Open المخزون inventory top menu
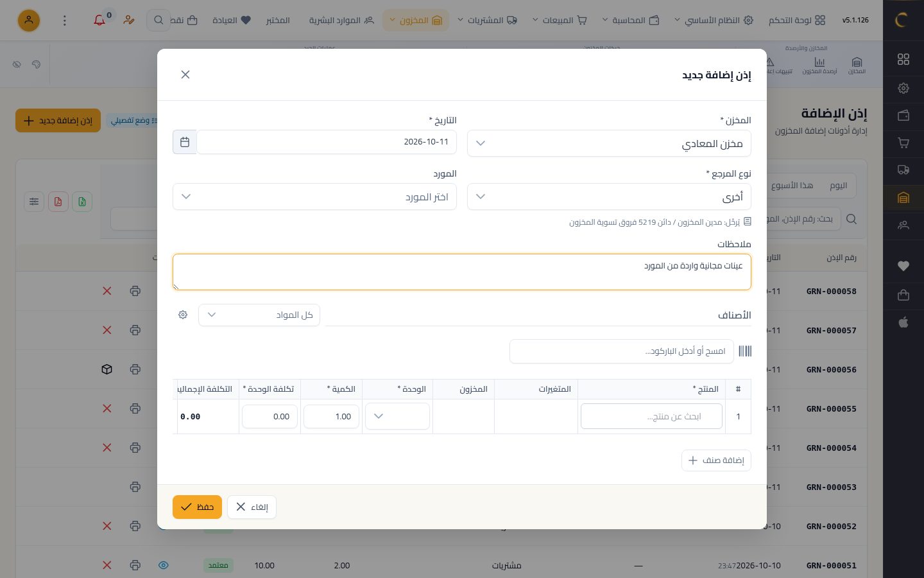Image resolution: width=924 pixels, height=578 pixels. pyautogui.click(x=416, y=21)
